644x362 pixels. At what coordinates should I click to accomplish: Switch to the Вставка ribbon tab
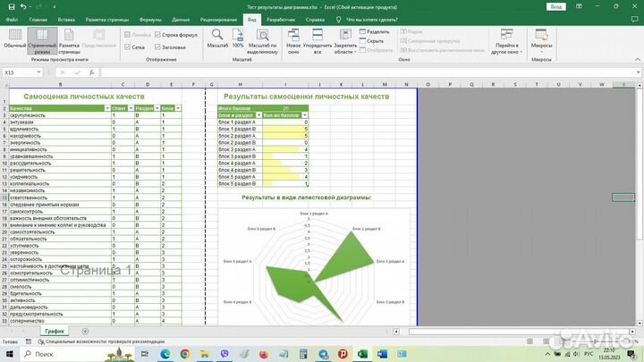click(x=66, y=20)
